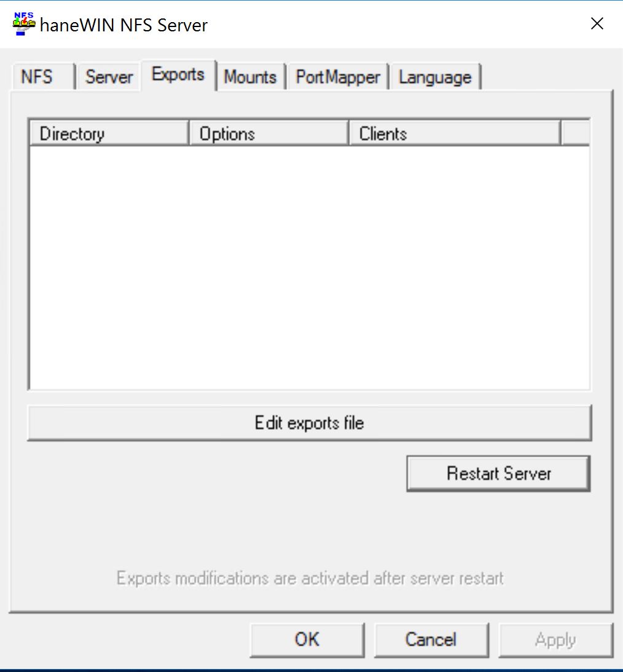Close the haneWIN NFS Server window
The width and height of the screenshot is (623, 672).
597,23
